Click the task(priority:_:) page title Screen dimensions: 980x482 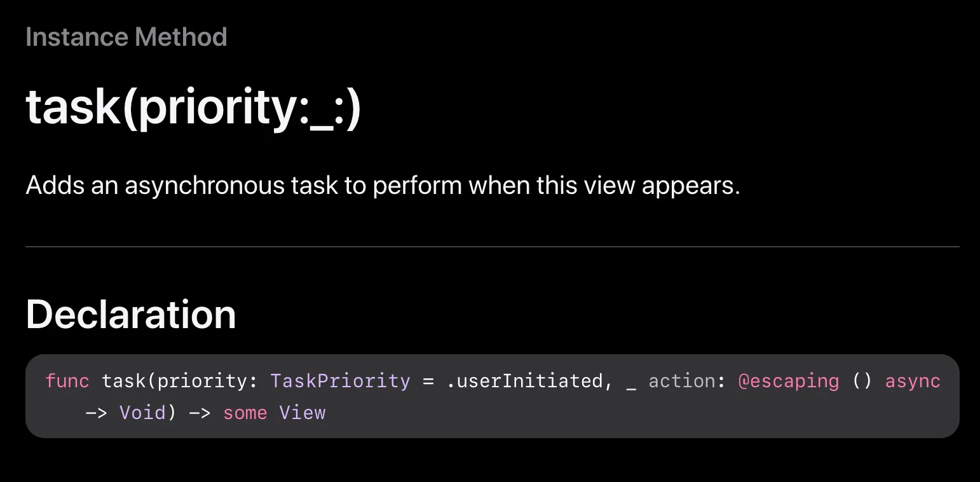coord(193,107)
